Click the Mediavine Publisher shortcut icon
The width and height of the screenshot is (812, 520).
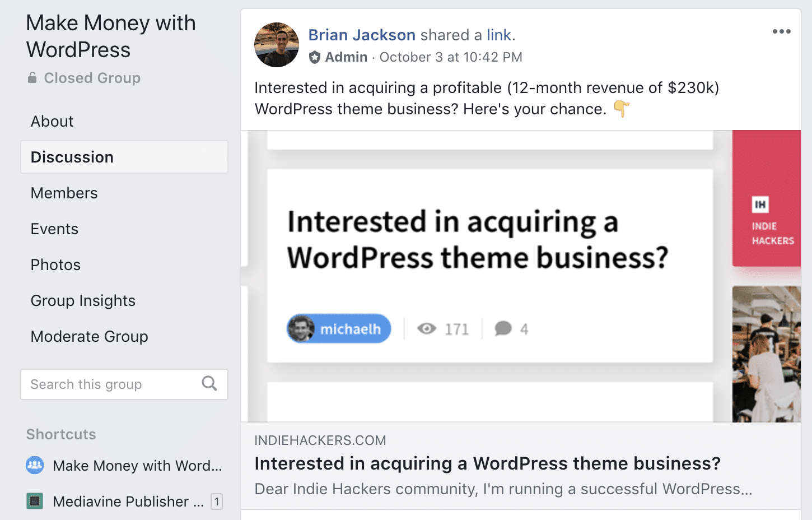pos(35,501)
